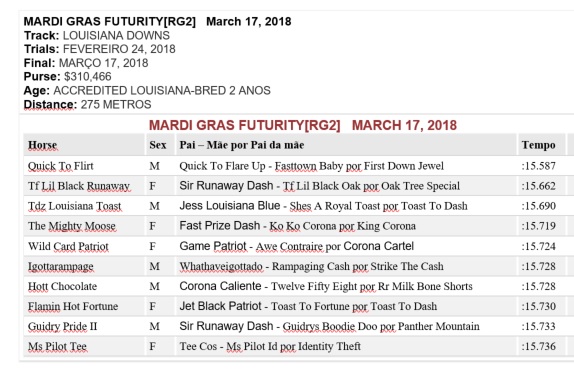Select the time :15.587 cell

(x=538, y=166)
